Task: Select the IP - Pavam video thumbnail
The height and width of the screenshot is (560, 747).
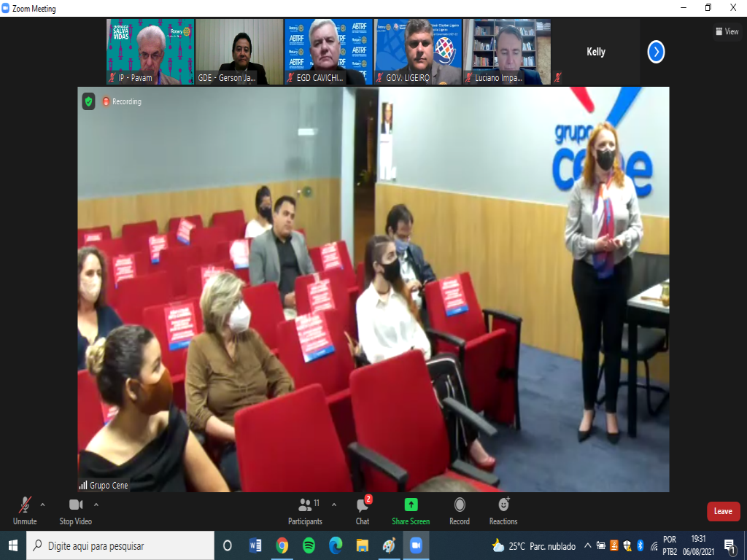Action: 150,51
